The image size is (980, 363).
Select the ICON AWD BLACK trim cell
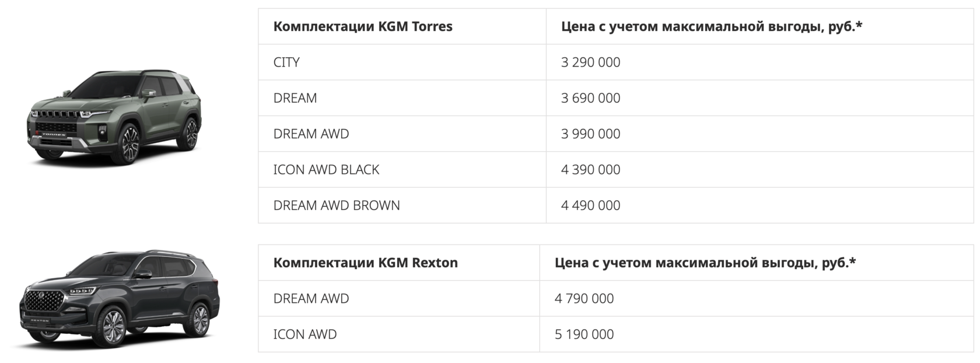tap(326, 170)
